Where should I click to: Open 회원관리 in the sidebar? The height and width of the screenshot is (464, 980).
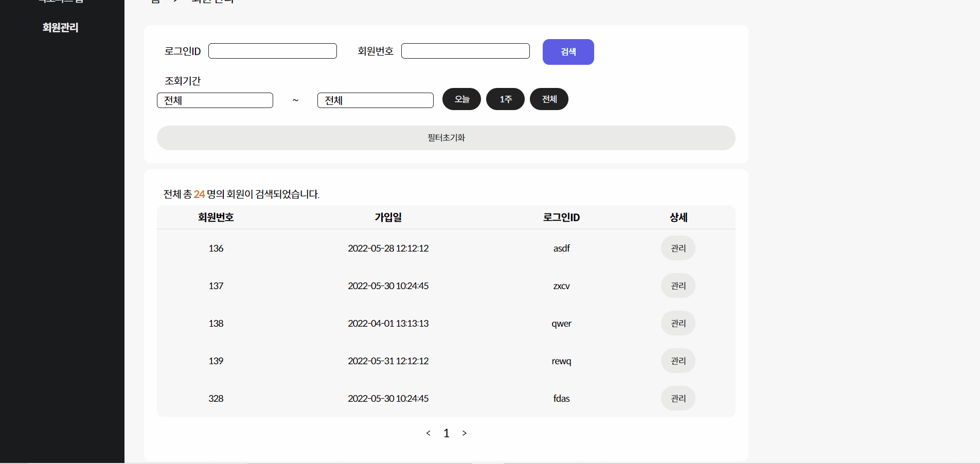60,27
